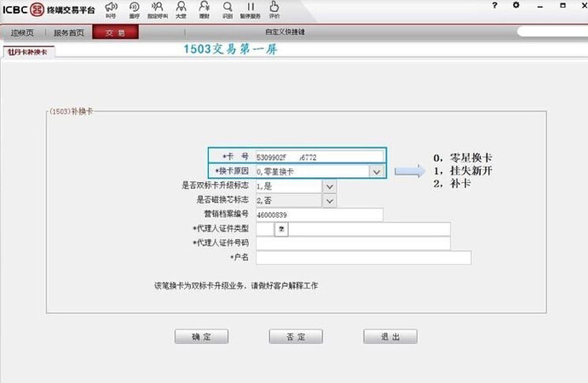Viewport: 588px width, 383px height.
Task: Open the 理财 wealth management icon
Action: point(205,9)
